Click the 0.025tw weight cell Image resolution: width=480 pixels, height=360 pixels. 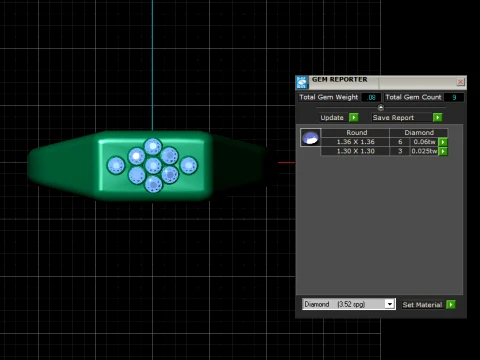[424, 151]
